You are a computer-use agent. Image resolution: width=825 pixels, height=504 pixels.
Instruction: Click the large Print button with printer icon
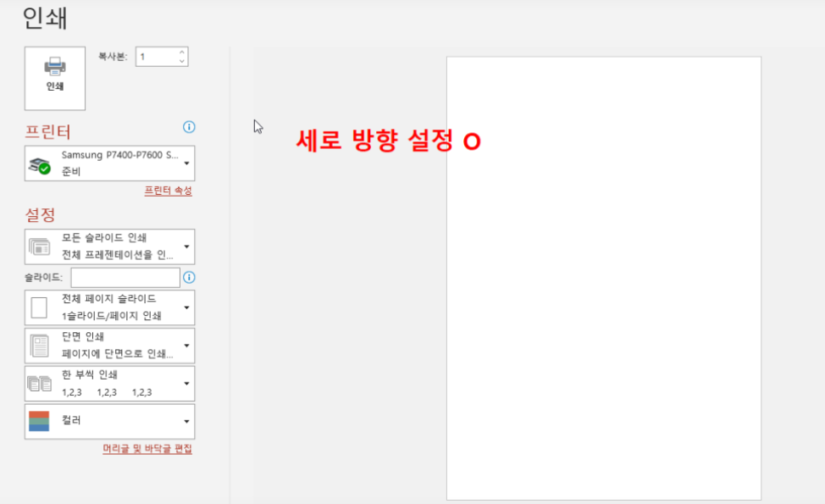[x=55, y=78]
